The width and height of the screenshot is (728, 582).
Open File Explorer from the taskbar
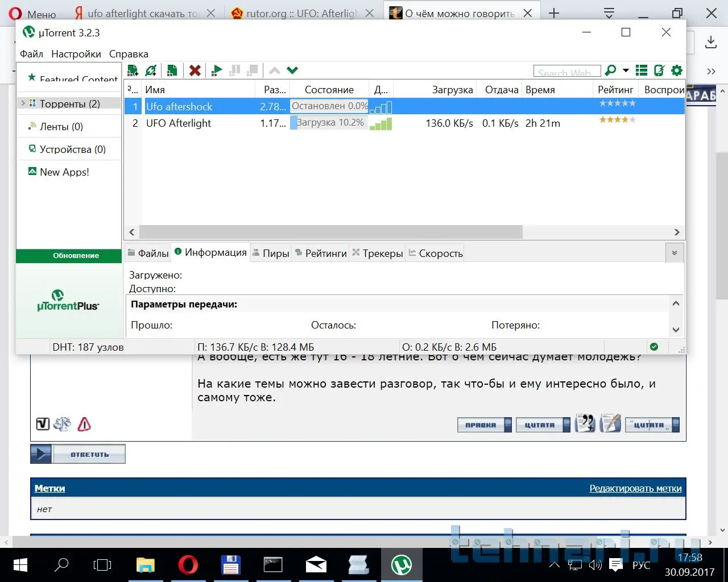[x=146, y=565]
